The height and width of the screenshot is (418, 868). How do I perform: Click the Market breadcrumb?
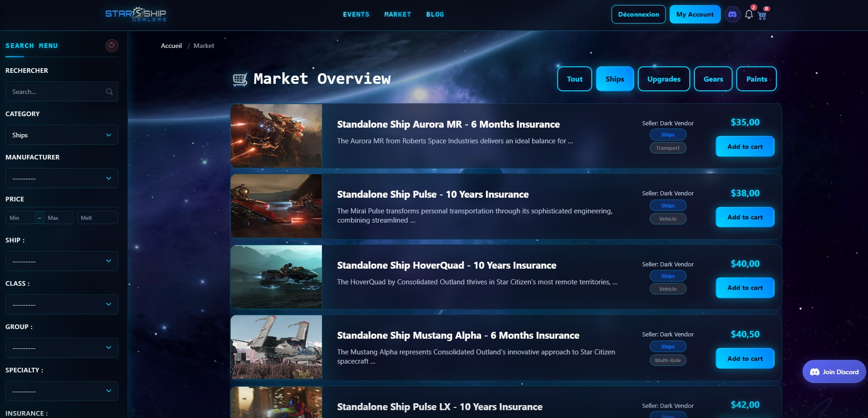pyautogui.click(x=204, y=46)
